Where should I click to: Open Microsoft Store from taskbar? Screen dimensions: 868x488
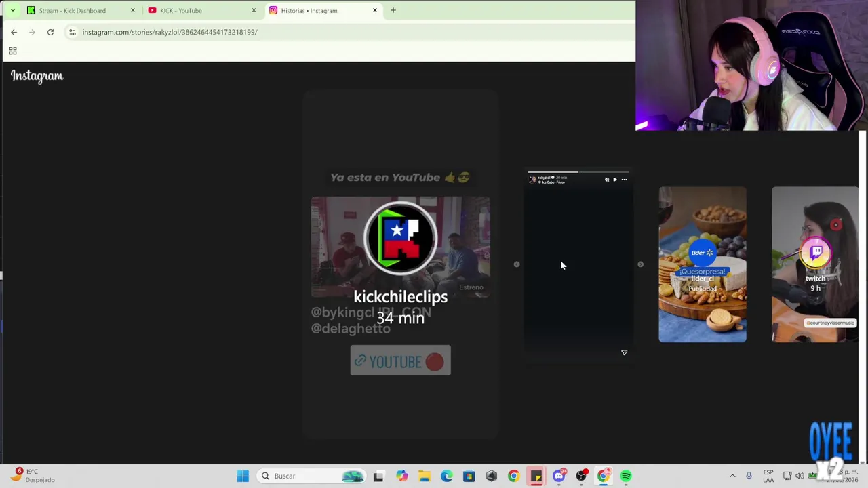pyautogui.click(x=469, y=476)
